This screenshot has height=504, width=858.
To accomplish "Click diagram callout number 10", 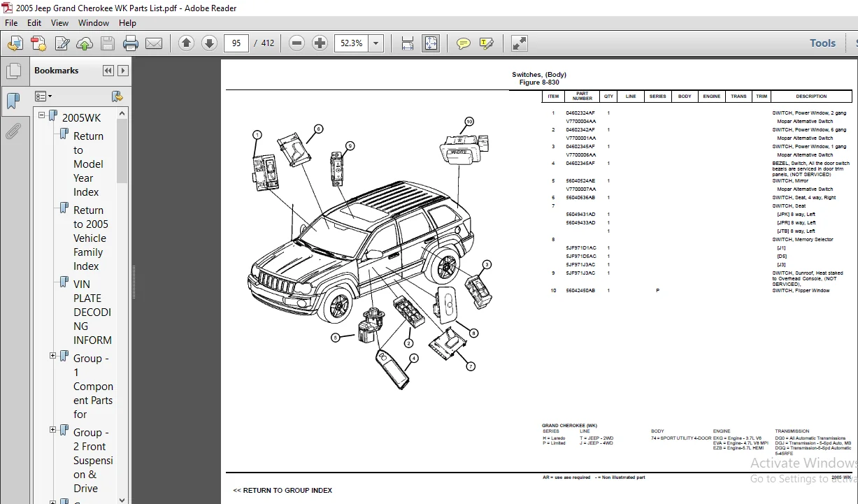I will pyautogui.click(x=469, y=122).
